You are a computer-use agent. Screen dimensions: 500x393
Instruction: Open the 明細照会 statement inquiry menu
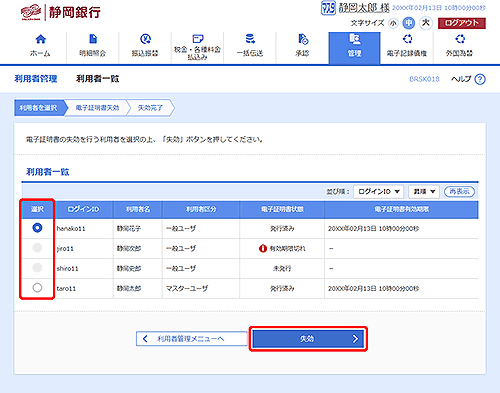pyautogui.click(x=93, y=47)
